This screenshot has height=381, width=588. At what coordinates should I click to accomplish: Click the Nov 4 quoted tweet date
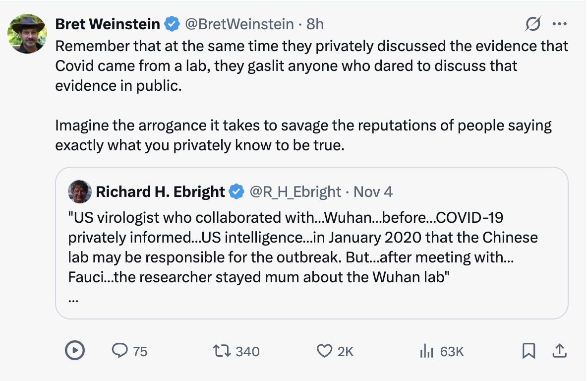374,191
